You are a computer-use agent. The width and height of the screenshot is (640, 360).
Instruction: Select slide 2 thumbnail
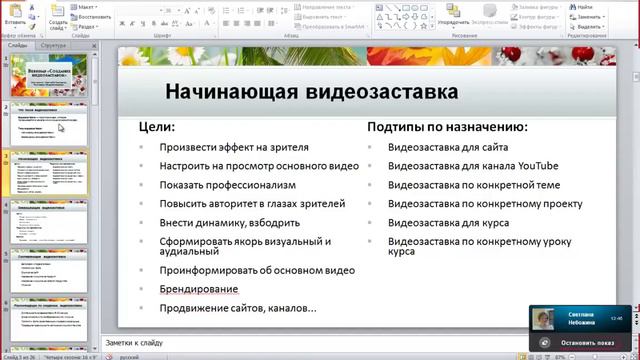49,124
